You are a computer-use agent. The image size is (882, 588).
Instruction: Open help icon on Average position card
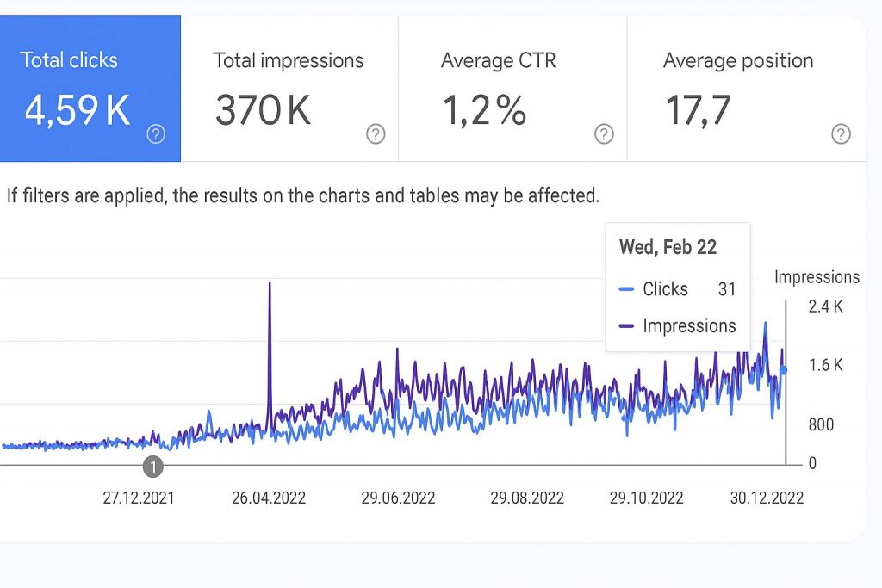[x=841, y=134]
